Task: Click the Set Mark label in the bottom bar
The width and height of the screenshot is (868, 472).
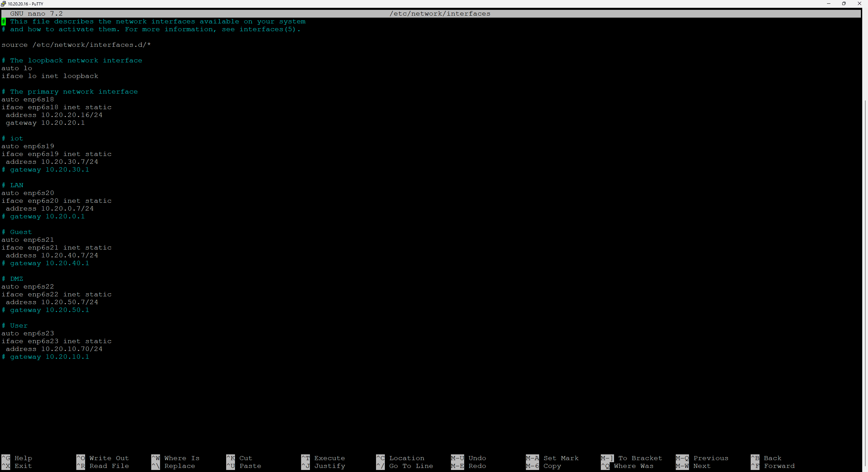Action: click(561, 458)
